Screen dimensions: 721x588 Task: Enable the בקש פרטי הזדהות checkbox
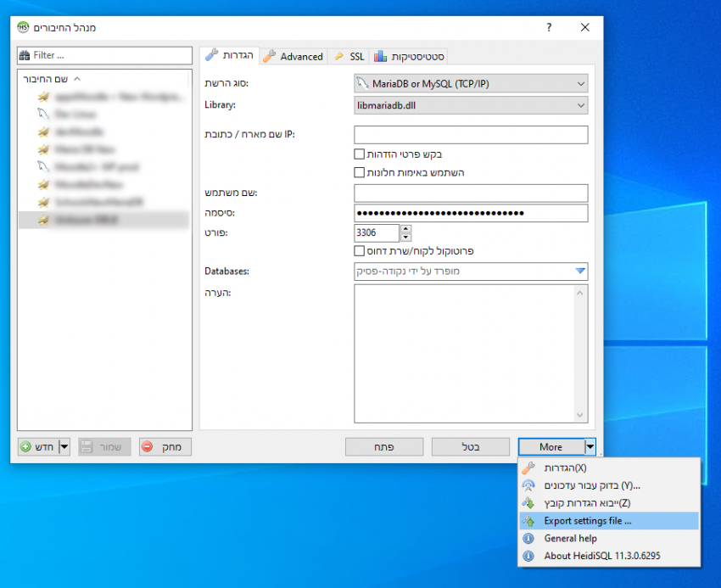click(359, 154)
